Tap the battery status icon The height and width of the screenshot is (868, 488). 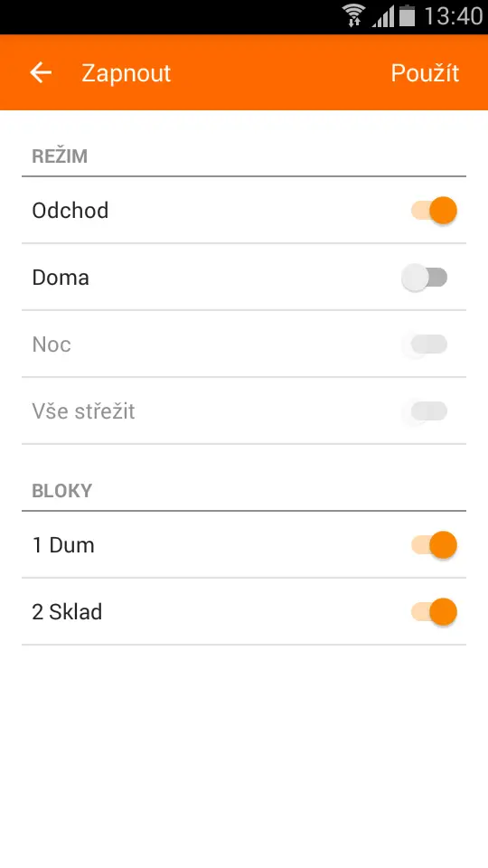[x=407, y=15]
